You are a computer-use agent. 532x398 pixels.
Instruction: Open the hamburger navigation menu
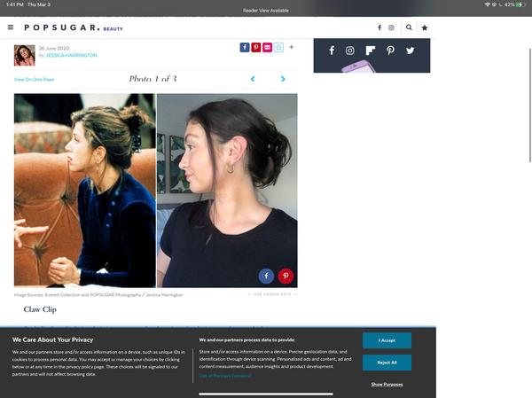coord(11,27)
